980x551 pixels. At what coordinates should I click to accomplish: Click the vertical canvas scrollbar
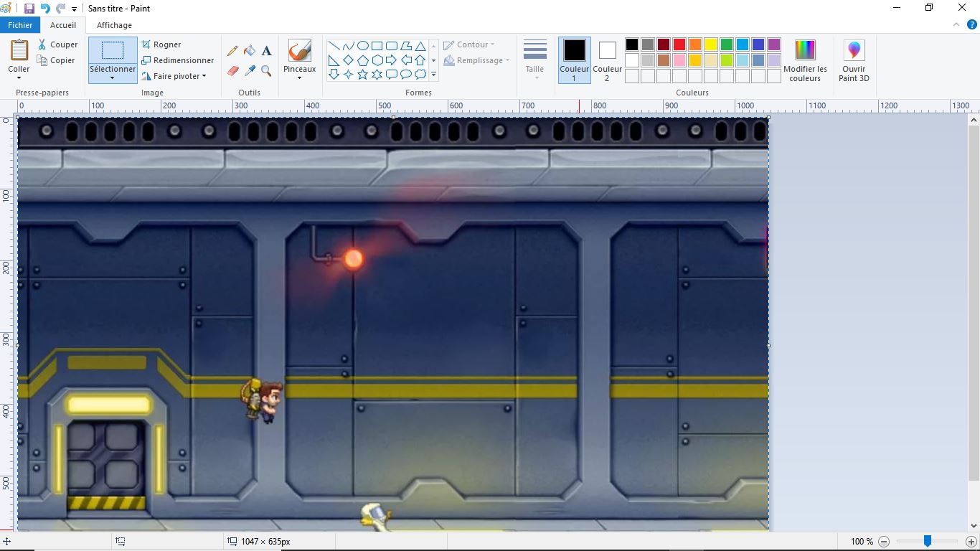click(974, 301)
